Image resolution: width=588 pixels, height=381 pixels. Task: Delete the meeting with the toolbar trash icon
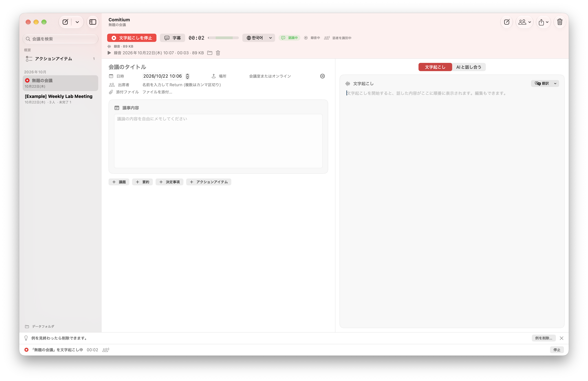pyautogui.click(x=560, y=22)
